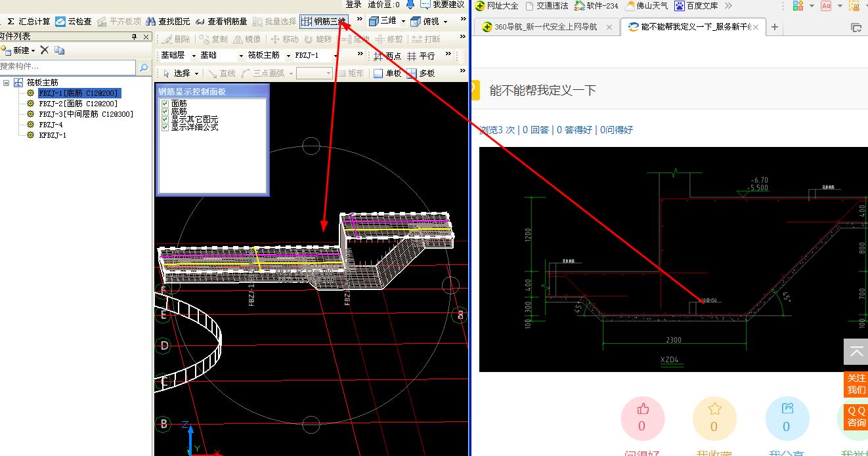Open 网址大全 bookmark in browser

[496, 6]
